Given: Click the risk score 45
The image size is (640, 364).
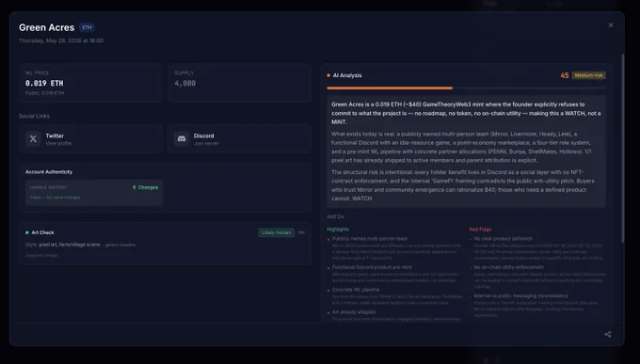Looking at the screenshot, I should click(x=565, y=75).
